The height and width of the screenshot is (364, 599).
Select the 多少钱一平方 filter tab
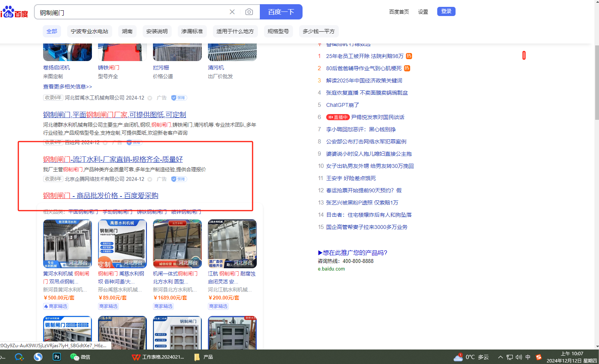[x=319, y=31]
